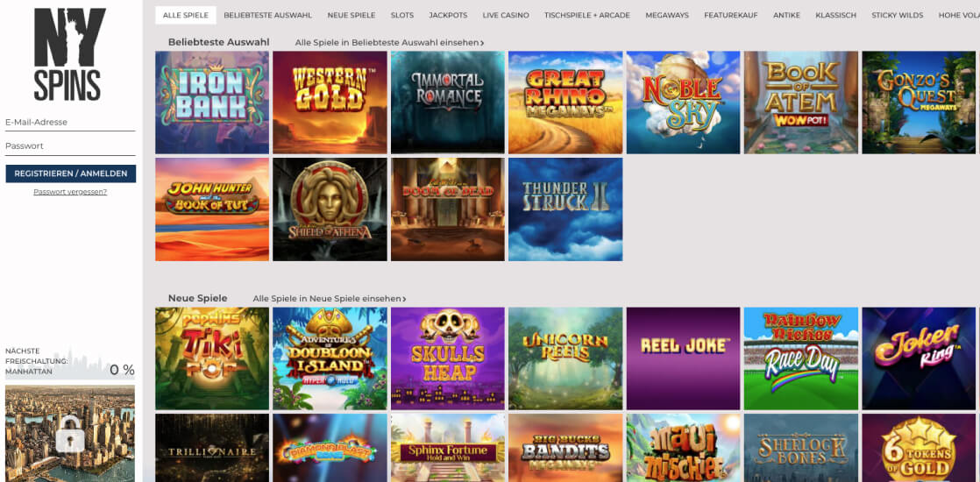Switch to Beliebteste Auswahl tab
The height and width of the screenshot is (482, 980).
coord(267,15)
